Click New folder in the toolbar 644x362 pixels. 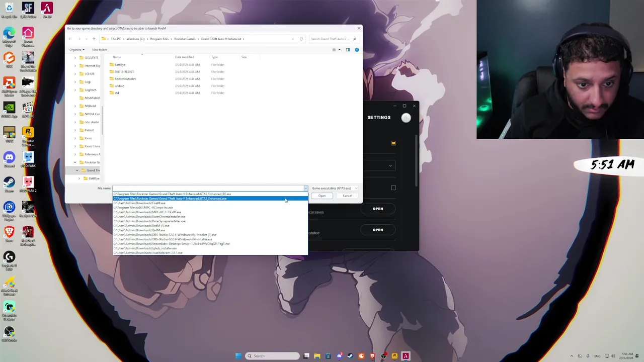coord(100,50)
